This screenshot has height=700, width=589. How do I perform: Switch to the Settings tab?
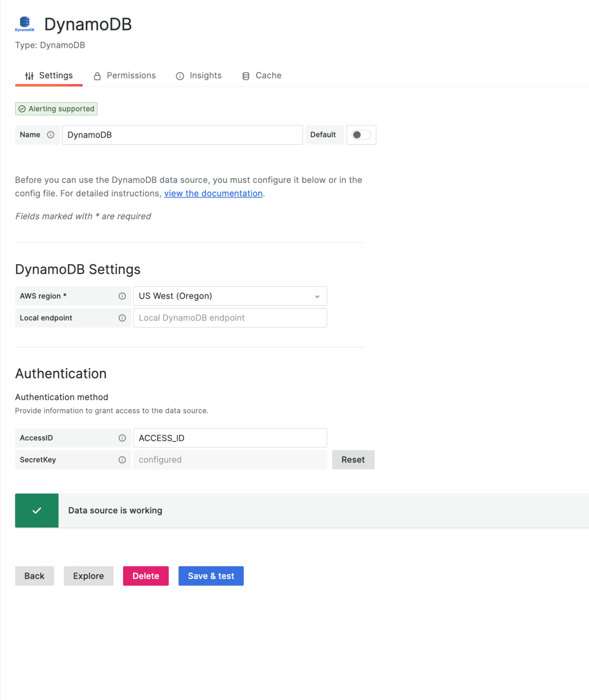pyautogui.click(x=49, y=76)
